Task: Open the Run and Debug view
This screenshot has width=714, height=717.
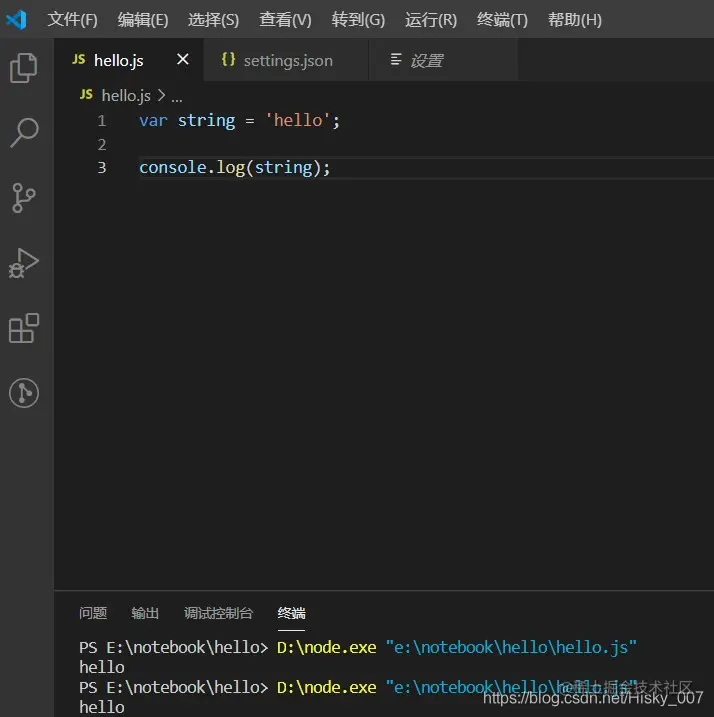Action: (24, 264)
